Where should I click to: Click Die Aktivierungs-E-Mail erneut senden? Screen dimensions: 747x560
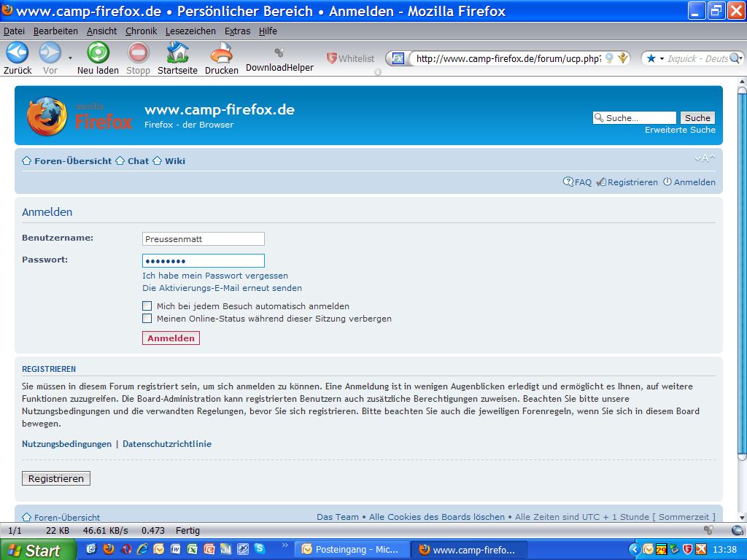pos(222,288)
